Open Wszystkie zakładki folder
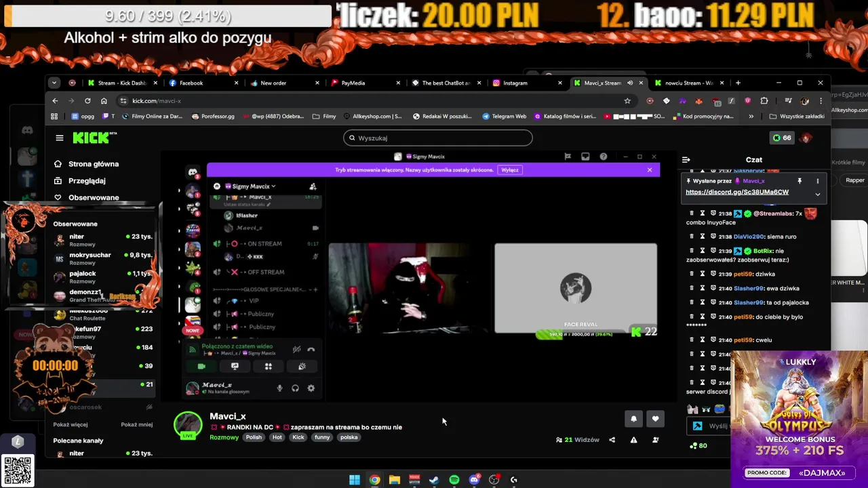 797,117
